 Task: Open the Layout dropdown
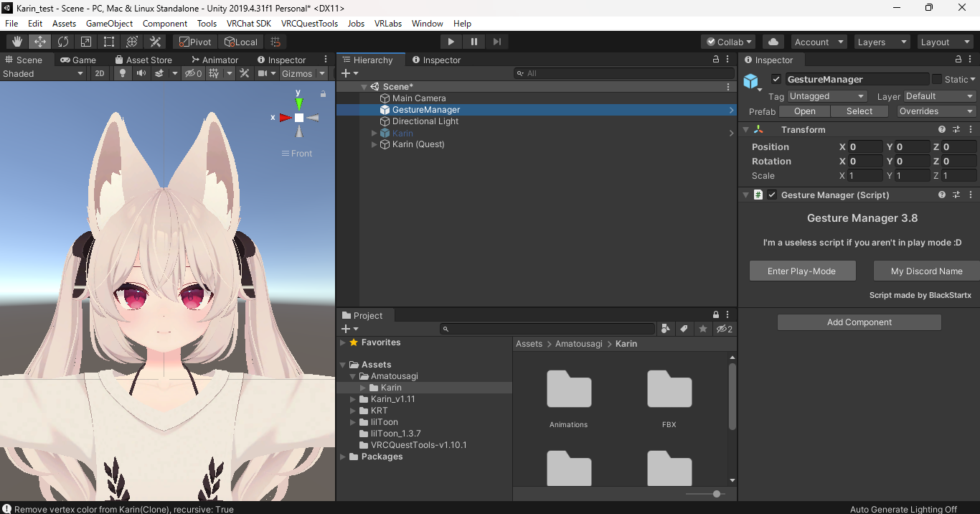pyautogui.click(x=946, y=42)
